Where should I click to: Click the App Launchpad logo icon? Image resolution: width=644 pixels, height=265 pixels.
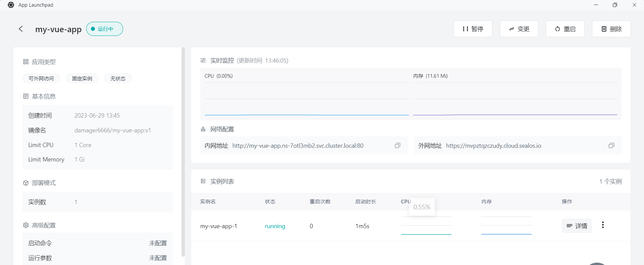point(11,5)
